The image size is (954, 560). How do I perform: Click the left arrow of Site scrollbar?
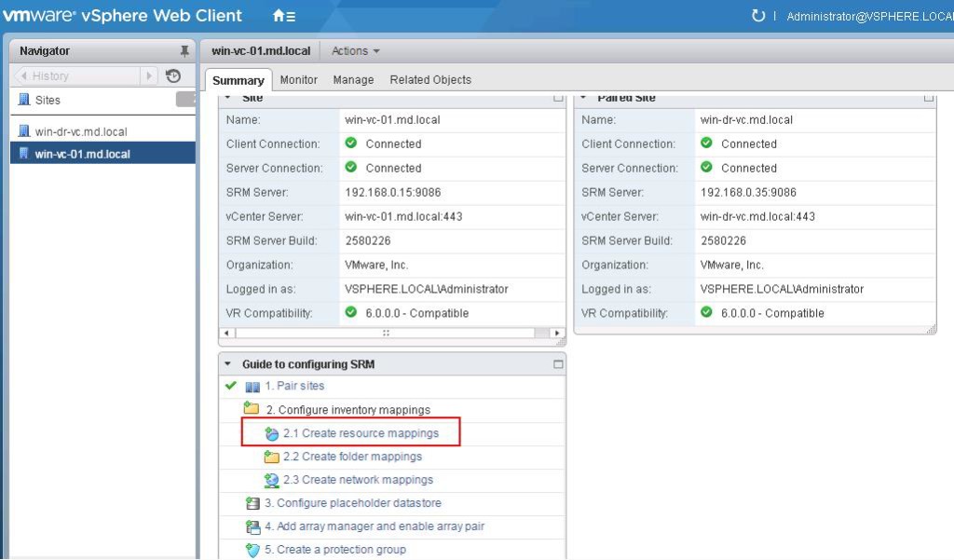pyautogui.click(x=227, y=333)
